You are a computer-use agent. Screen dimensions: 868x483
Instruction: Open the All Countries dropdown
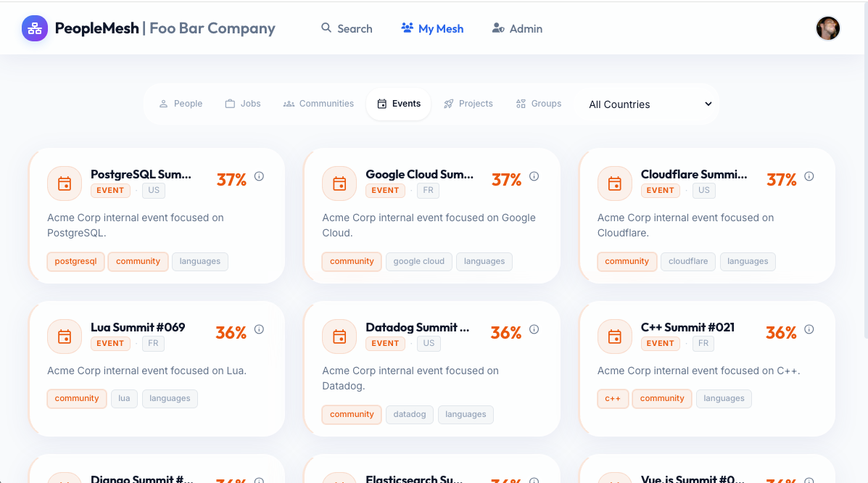click(x=650, y=104)
